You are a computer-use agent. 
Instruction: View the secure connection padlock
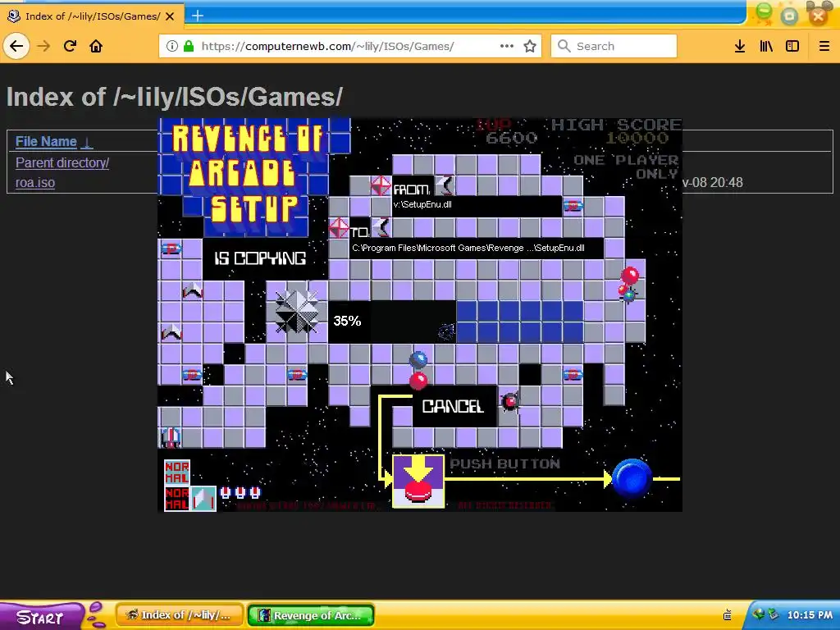(189, 46)
